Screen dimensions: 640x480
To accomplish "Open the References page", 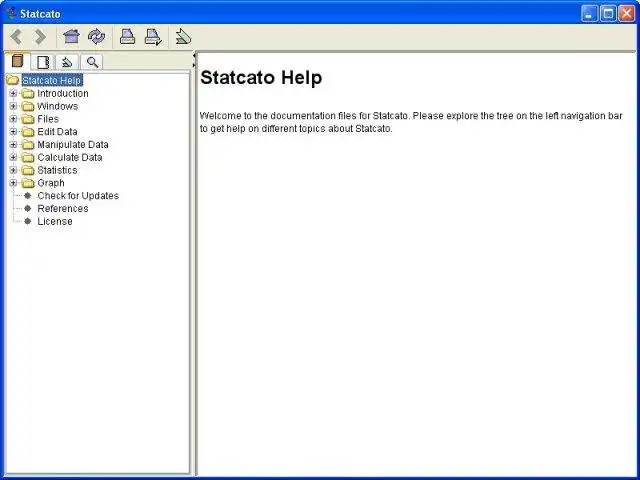I will (63, 209).
